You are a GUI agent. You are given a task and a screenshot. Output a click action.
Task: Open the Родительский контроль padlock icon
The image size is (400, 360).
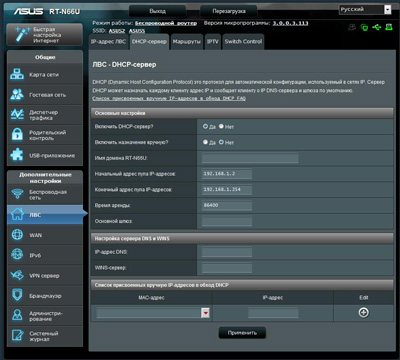[x=17, y=135]
